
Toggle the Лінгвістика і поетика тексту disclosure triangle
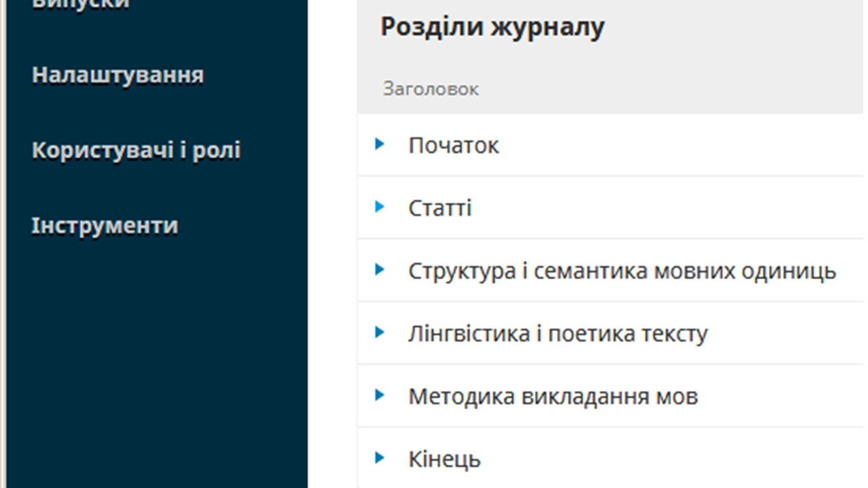tap(380, 333)
